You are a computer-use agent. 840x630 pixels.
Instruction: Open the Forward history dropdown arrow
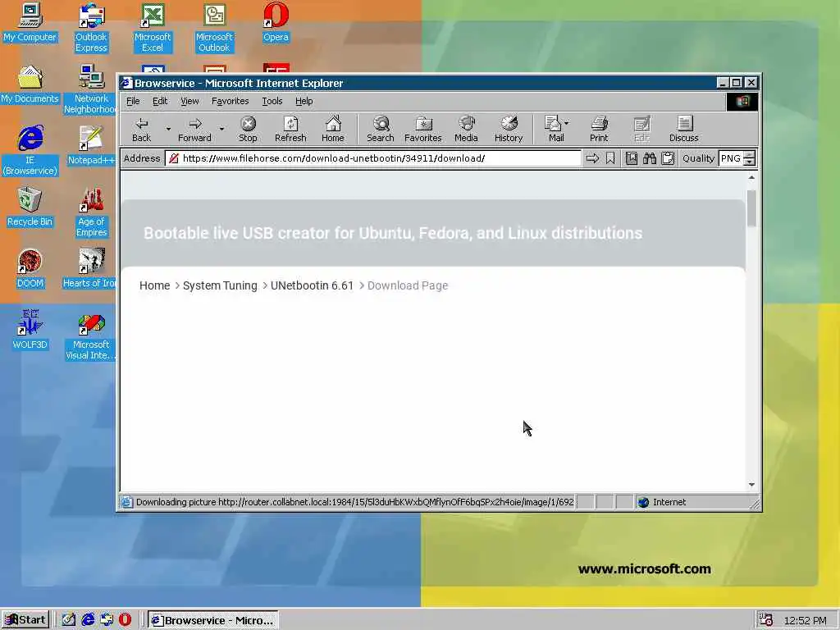(x=221, y=129)
